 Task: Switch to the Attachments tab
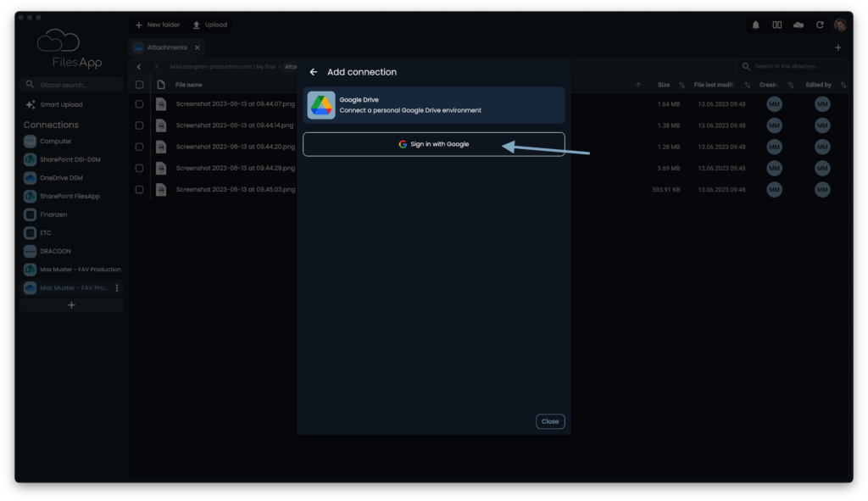click(x=167, y=47)
